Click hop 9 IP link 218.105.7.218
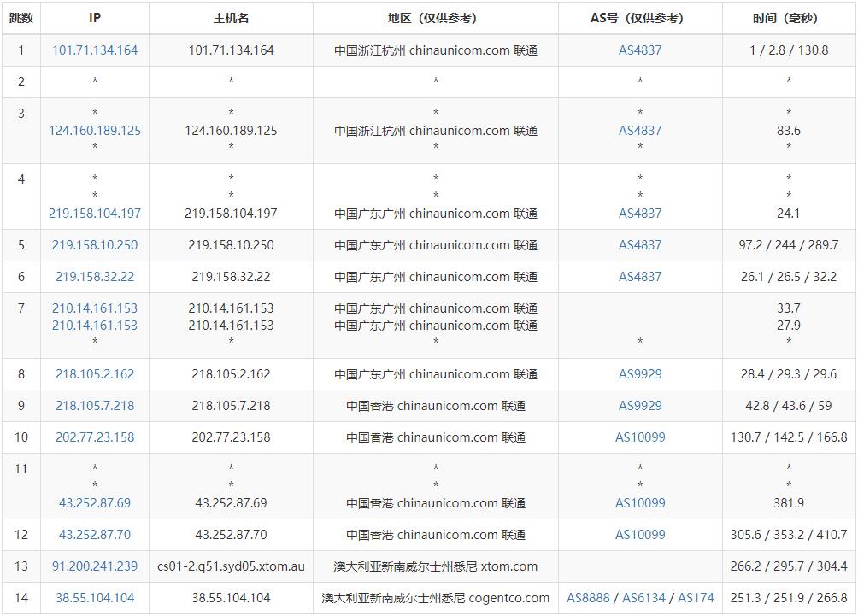 click(x=95, y=406)
